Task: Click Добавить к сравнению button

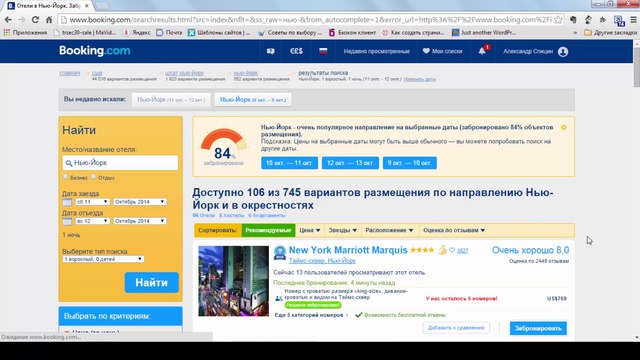Action: (456, 328)
